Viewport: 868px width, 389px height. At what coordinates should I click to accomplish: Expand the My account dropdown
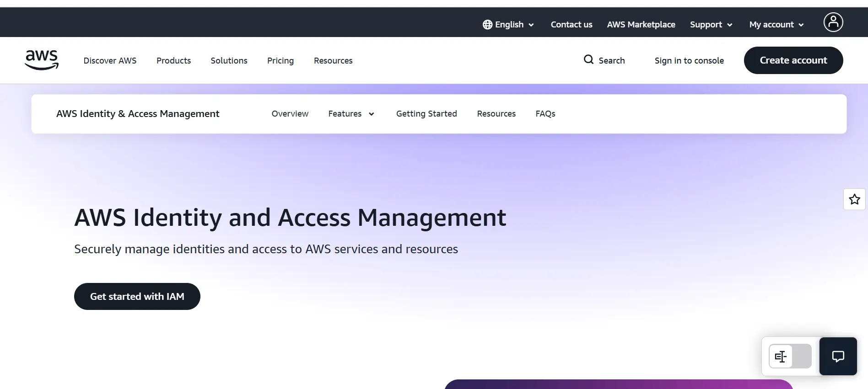pos(776,25)
